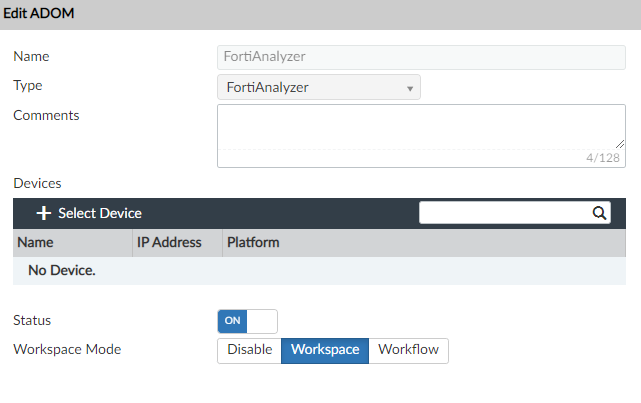Click the disabled Name field

[420, 57]
